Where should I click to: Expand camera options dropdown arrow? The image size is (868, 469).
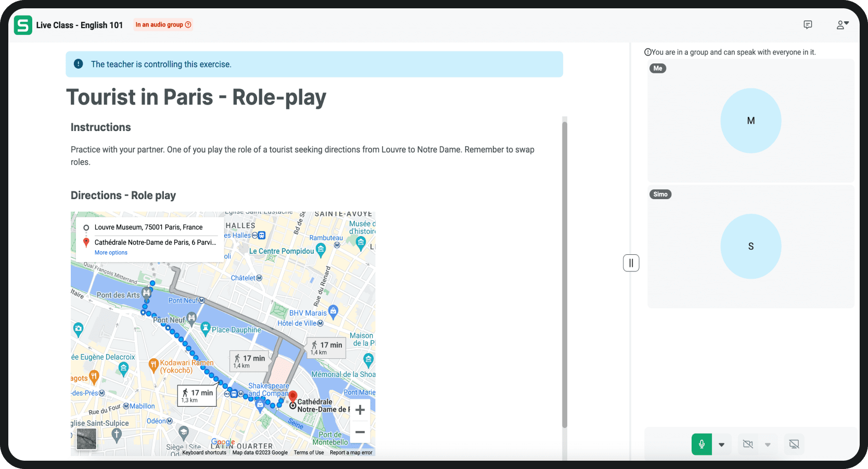(768, 445)
